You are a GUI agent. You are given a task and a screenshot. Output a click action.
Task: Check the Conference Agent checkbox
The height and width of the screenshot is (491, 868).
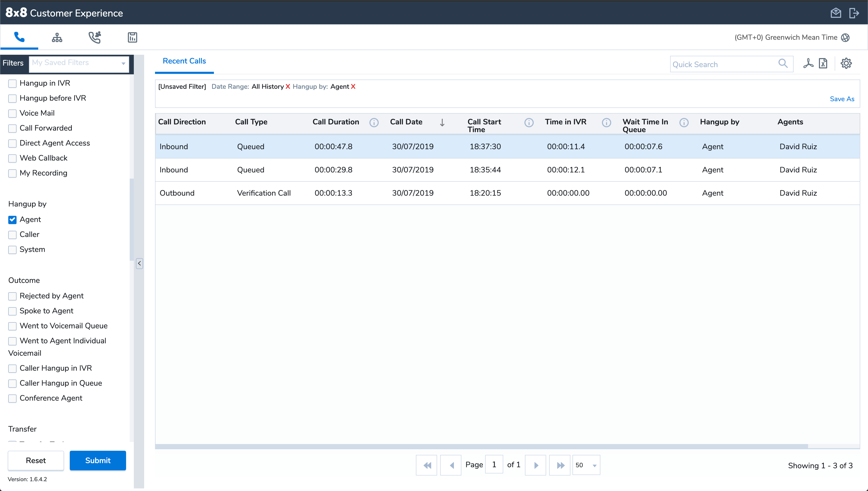pyautogui.click(x=12, y=398)
